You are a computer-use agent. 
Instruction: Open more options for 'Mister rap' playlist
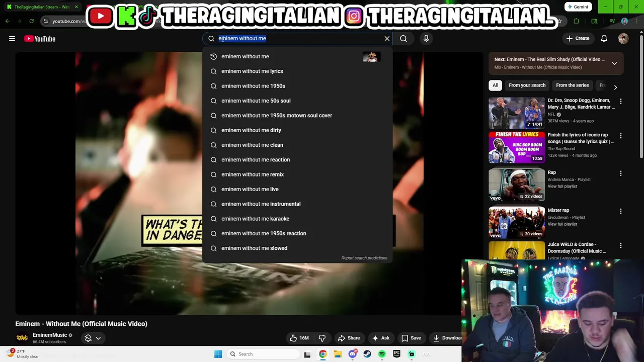click(620, 211)
